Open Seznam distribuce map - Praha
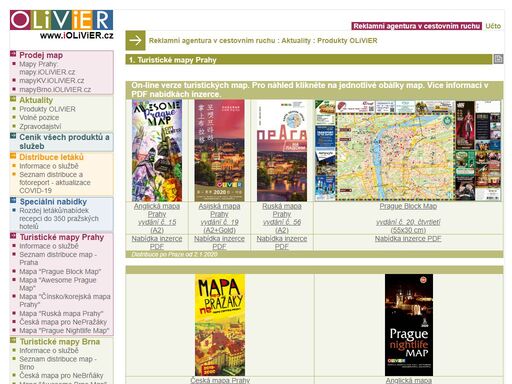The image size is (512, 384). click(x=58, y=258)
